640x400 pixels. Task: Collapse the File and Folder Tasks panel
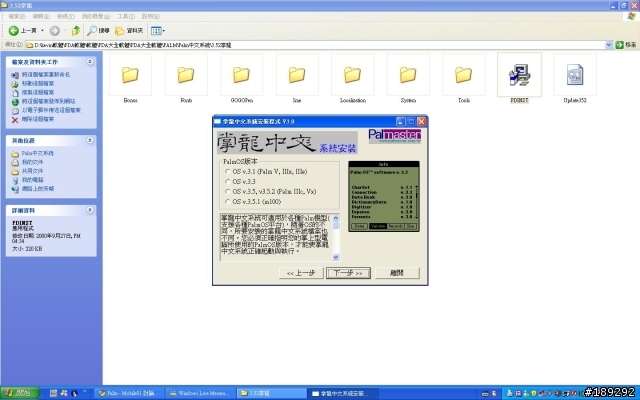pos(90,62)
